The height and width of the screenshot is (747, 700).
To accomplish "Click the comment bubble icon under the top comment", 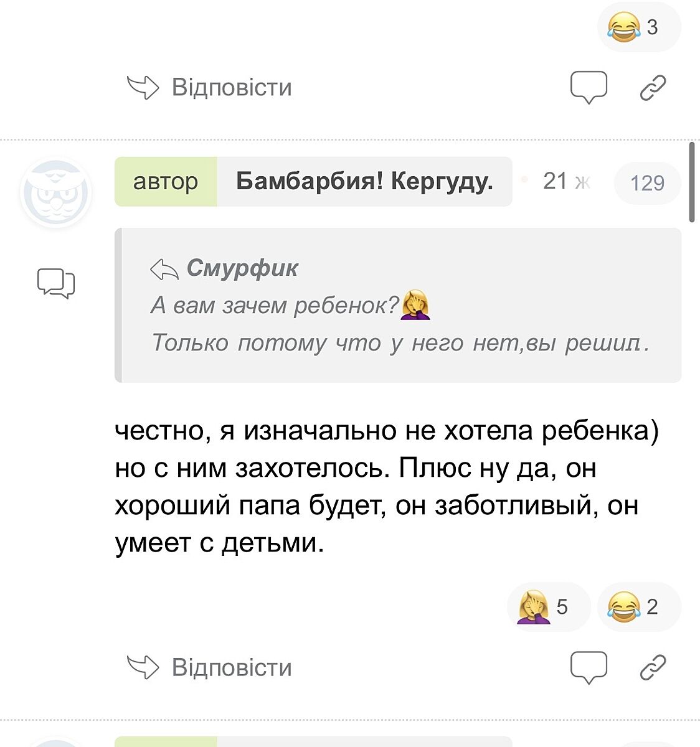I will (589, 87).
